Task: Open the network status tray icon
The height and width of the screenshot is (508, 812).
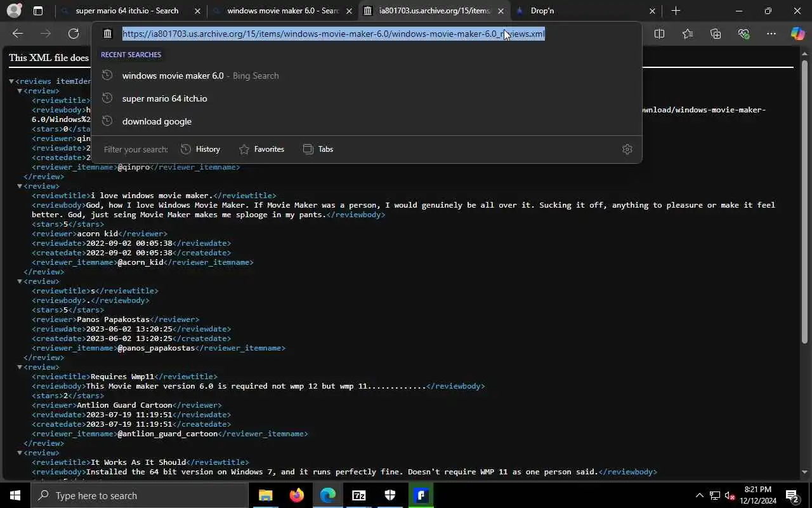Action: click(x=714, y=495)
